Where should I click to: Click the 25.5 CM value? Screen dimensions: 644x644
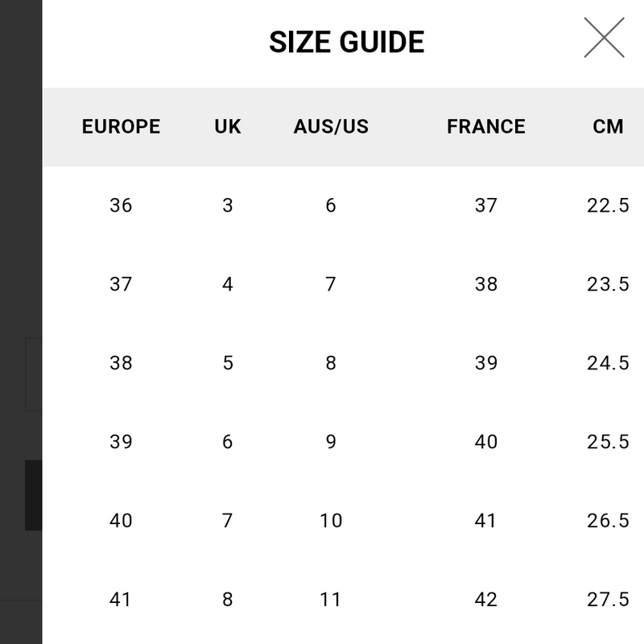pyautogui.click(x=608, y=442)
